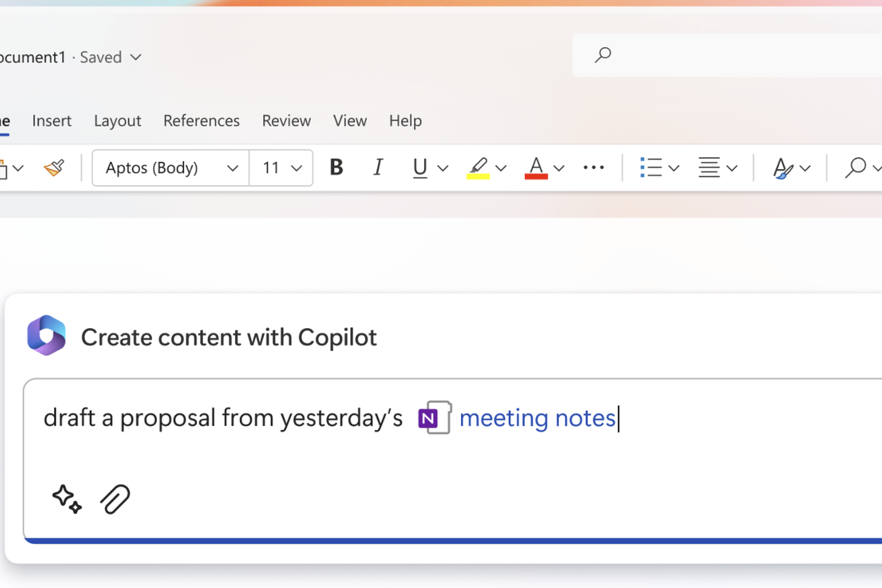The image size is (882, 588).
Task: Apply red font color
Action: pos(536,168)
